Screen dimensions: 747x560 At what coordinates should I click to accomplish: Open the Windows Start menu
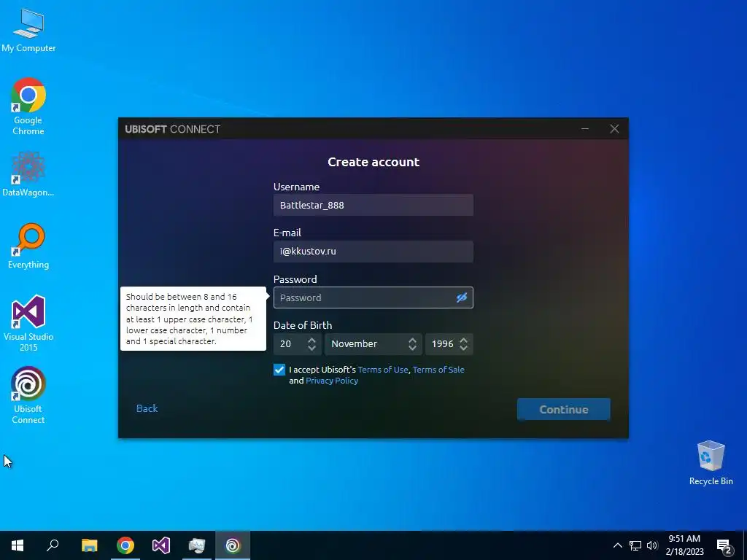tap(18, 545)
